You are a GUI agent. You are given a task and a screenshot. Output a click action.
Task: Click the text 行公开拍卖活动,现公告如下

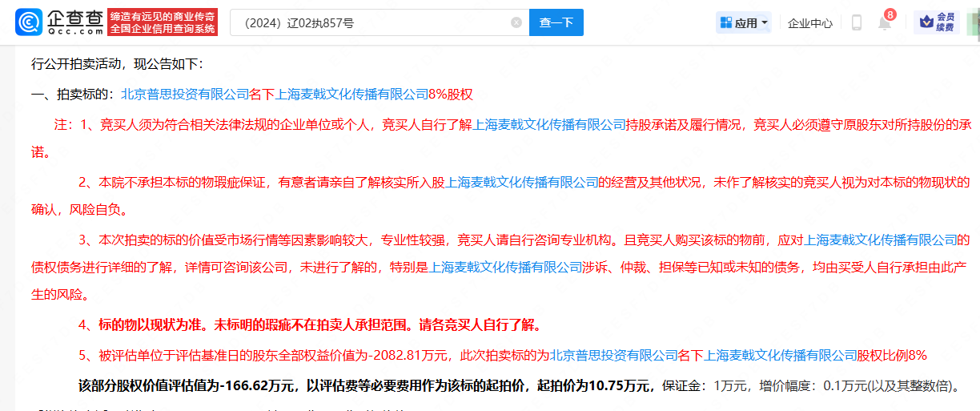[117, 63]
